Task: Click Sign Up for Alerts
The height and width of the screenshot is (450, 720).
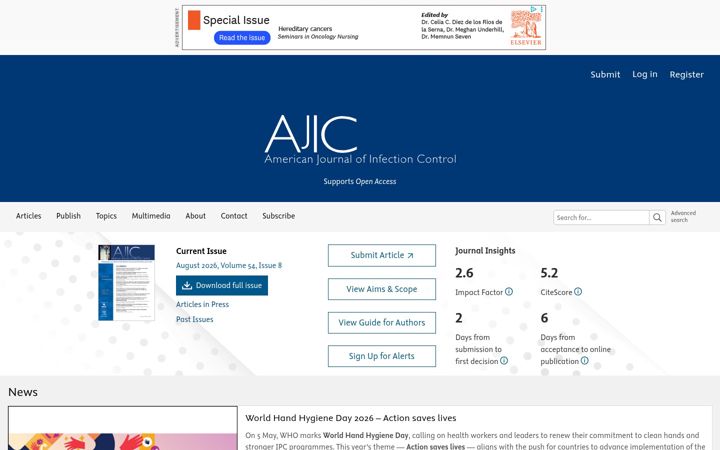Action: click(382, 356)
